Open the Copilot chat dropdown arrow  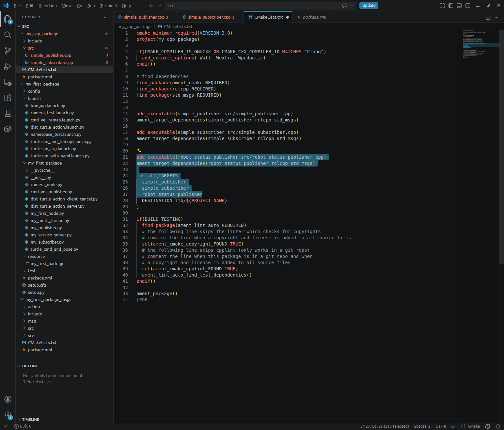tap(353, 6)
